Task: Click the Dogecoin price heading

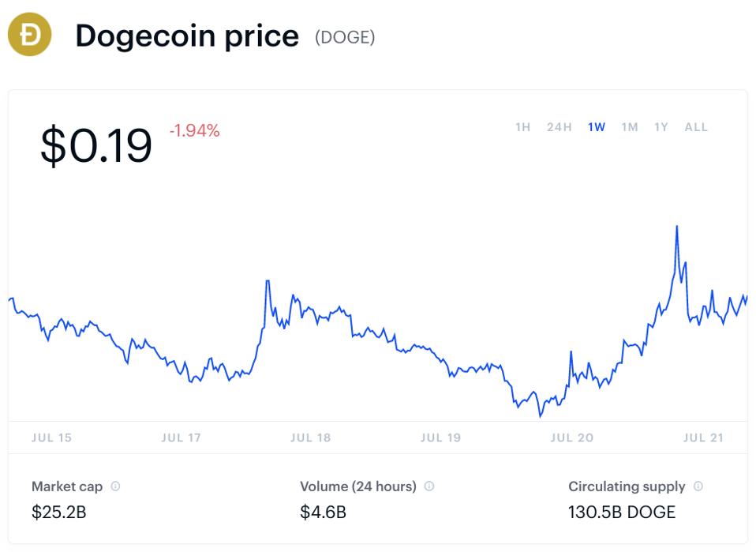Action: pyautogui.click(x=187, y=36)
